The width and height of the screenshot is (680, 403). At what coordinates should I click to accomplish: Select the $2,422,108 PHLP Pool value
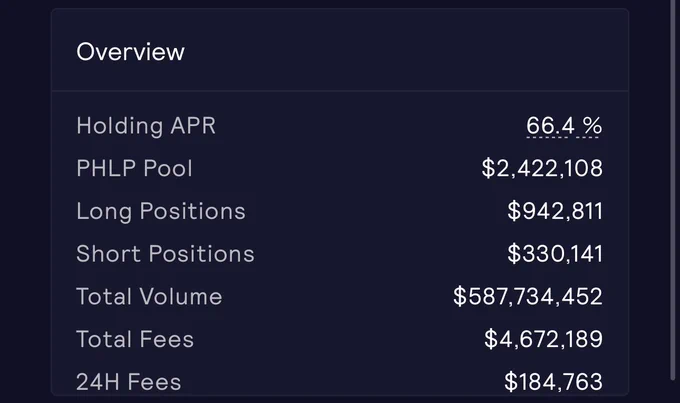[542, 168]
